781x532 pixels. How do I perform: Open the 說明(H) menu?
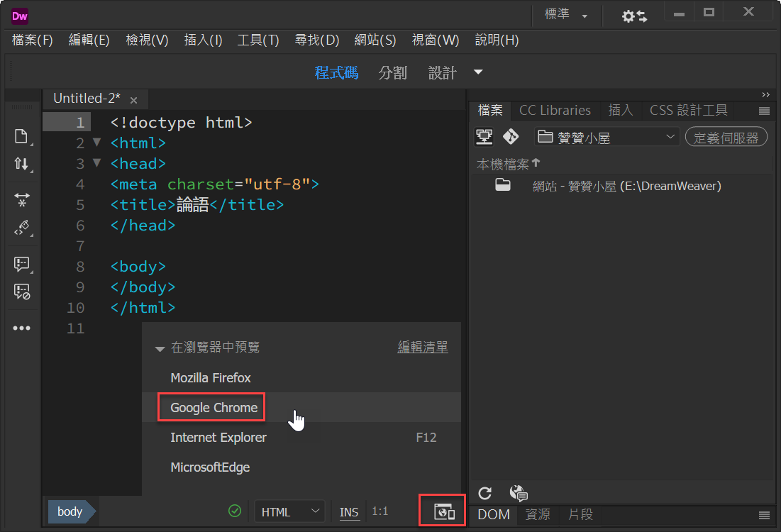(497, 40)
